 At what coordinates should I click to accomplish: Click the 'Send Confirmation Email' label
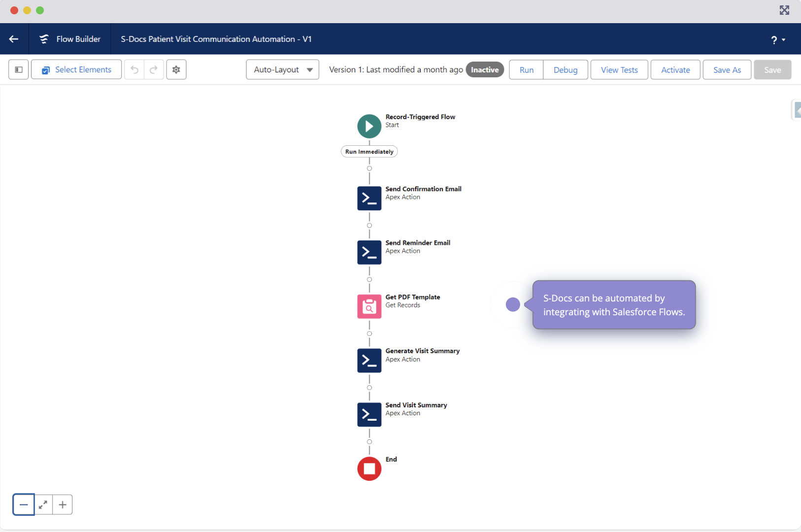click(423, 189)
